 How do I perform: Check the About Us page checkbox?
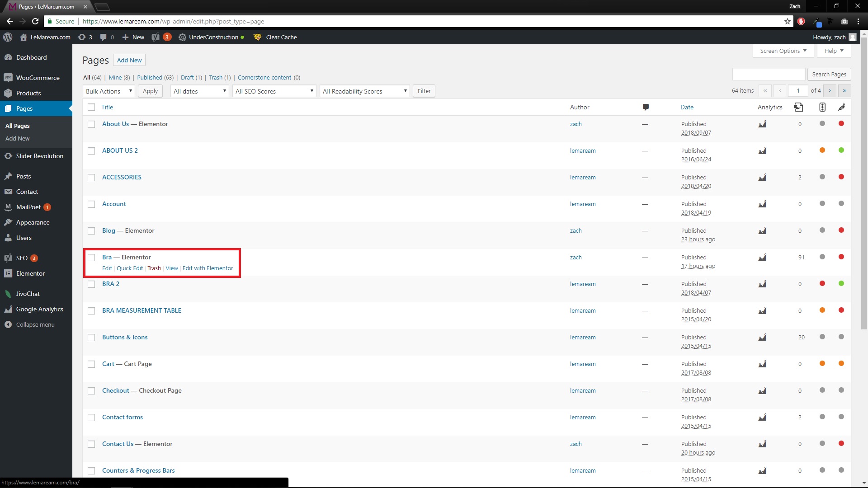[x=91, y=124]
